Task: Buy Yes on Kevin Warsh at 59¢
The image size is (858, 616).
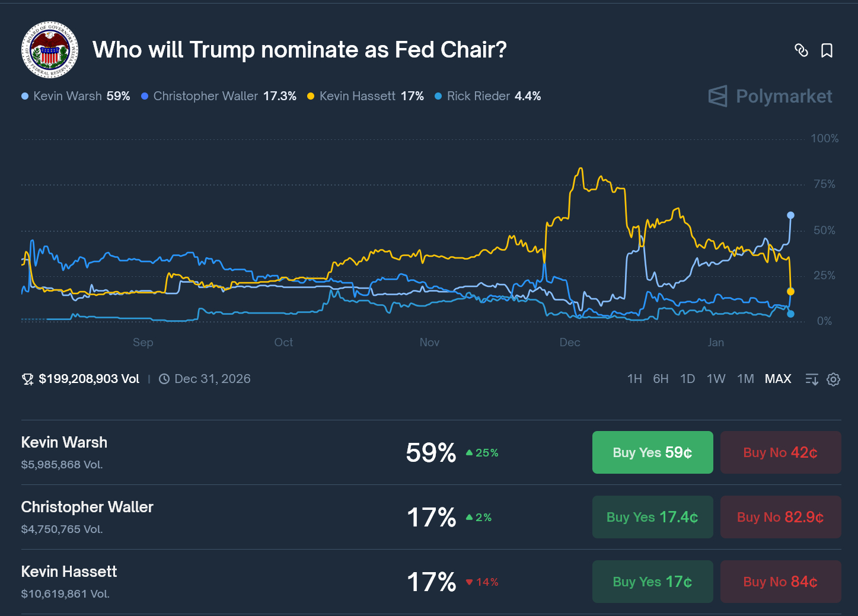Action: click(x=652, y=452)
